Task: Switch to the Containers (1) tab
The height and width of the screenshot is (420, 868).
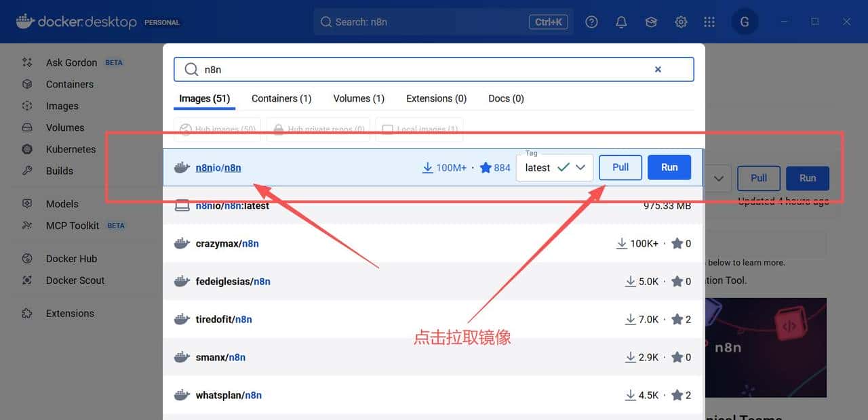Action: (x=281, y=98)
